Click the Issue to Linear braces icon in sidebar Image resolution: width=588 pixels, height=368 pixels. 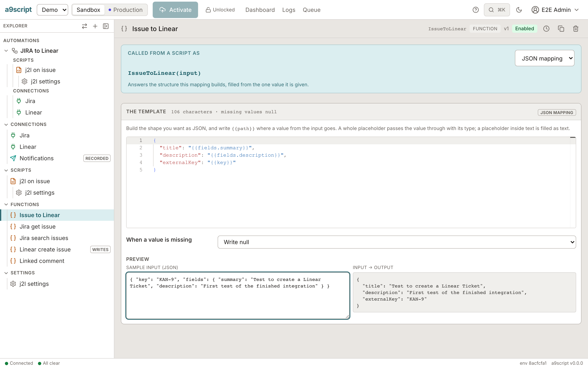click(13, 215)
